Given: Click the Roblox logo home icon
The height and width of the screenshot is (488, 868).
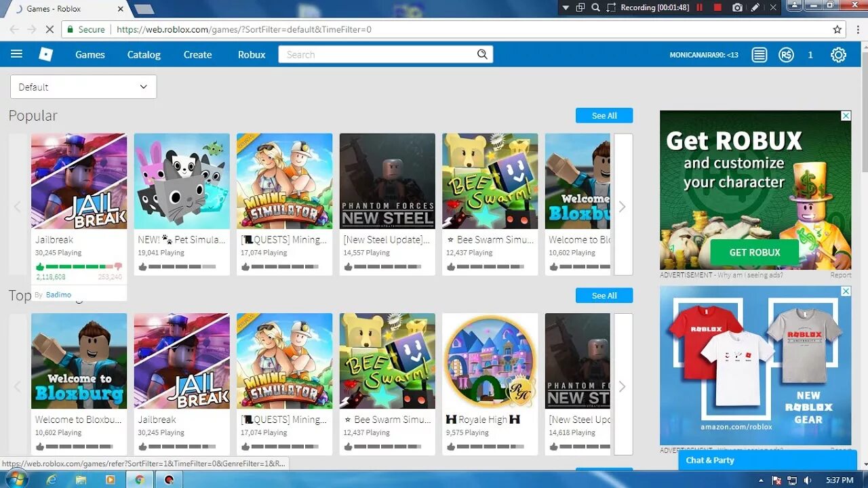Looking at the screenshot, I should point(45,54).
